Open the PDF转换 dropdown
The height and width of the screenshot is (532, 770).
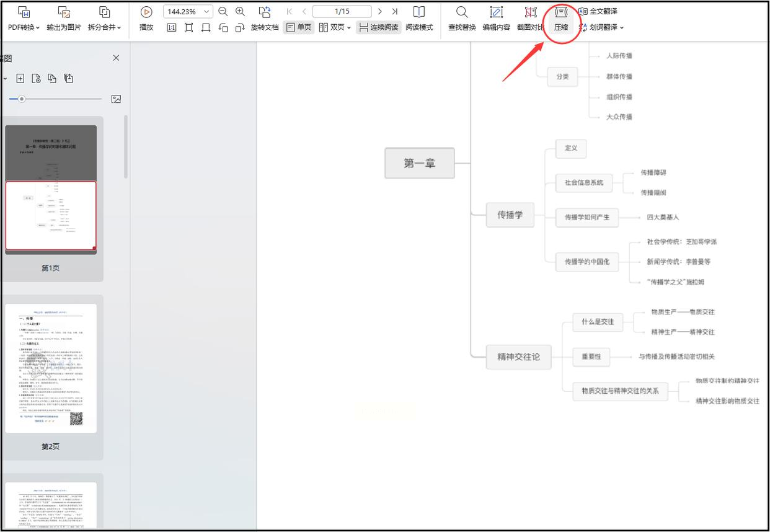tap(24, 19)
